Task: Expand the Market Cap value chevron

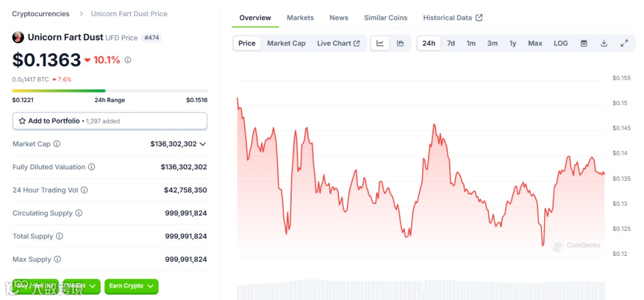Action: [x=203, y=144]
